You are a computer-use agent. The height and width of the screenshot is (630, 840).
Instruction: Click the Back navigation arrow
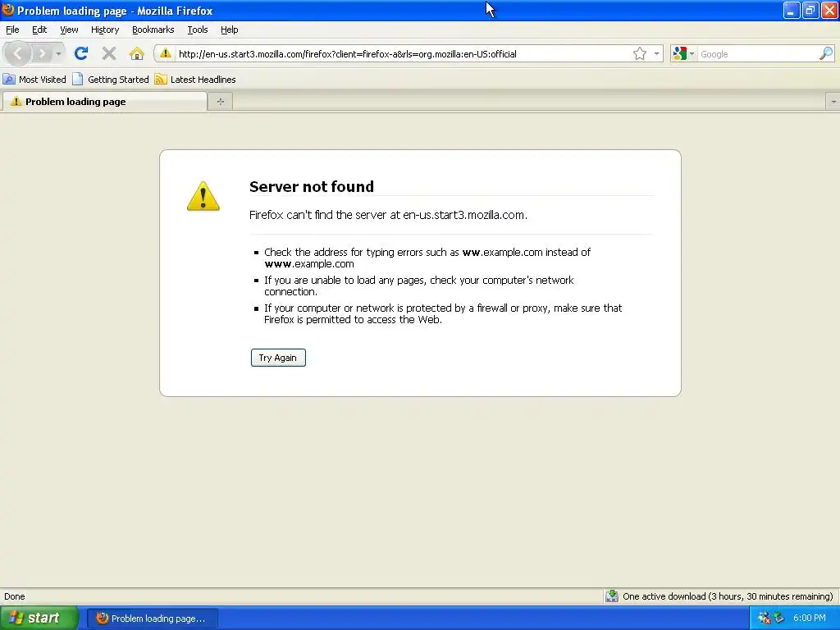click(x=18, y=53)
